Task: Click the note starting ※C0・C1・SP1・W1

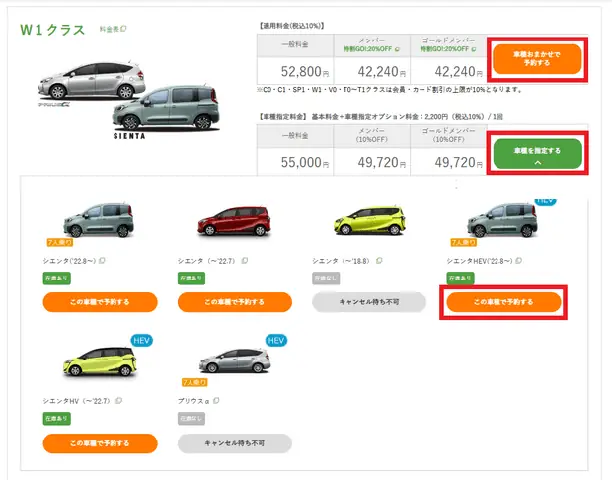Action: [x=389, y=90]
